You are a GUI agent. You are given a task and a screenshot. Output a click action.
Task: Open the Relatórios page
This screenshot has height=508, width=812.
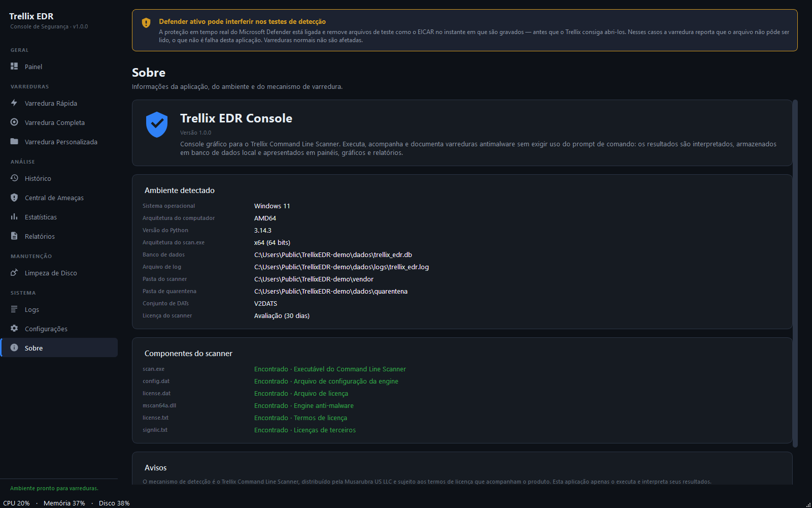pyautogui.click(x=59, y=236)
